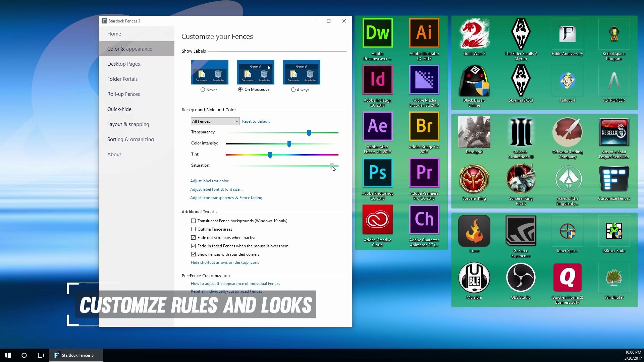The image size is (644, 362).
Task: Expand the All Fences dropdown
Action: click(x=215, y=121)
